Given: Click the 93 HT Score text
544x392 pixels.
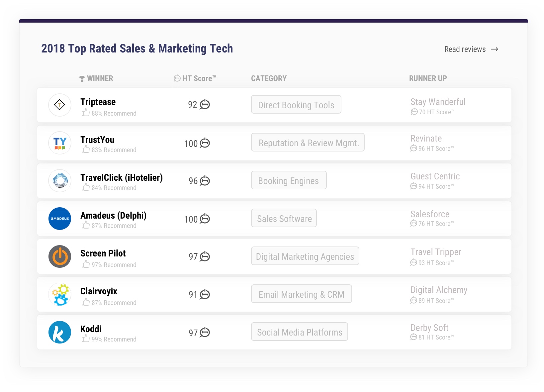Looking at the screenshot, I should [436, 263].
